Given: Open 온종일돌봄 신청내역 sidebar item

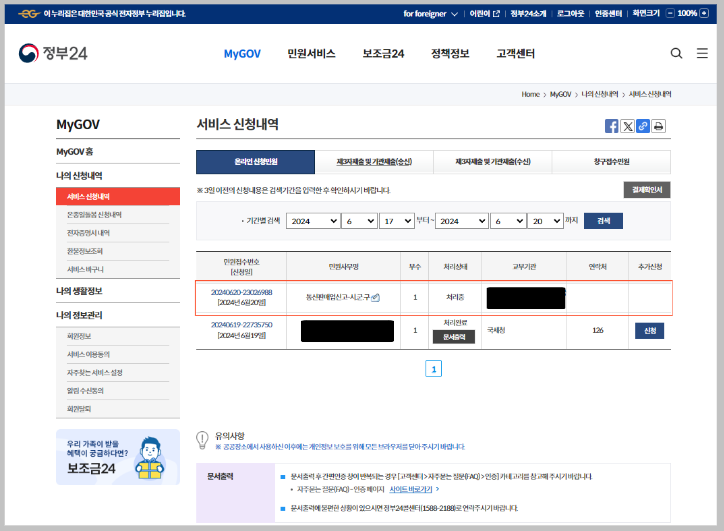Looking at the screenshot, I should 94,215.
